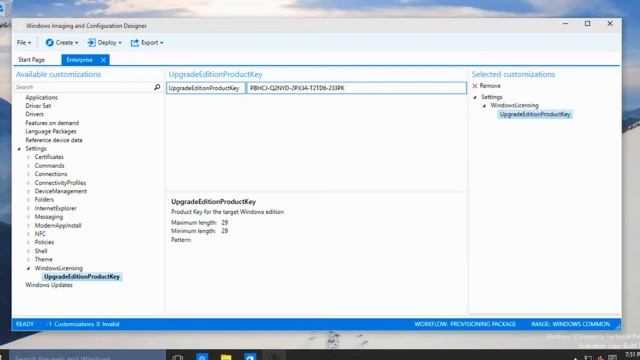Open the File menu
This screenshot has width=640, height=360.
tap(24, 42)
